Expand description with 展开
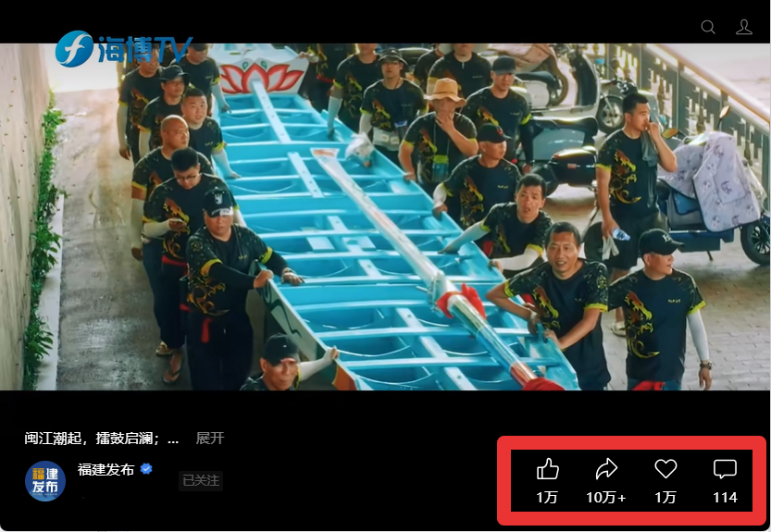The image size is (771, 532). click(x=210, y=438)
